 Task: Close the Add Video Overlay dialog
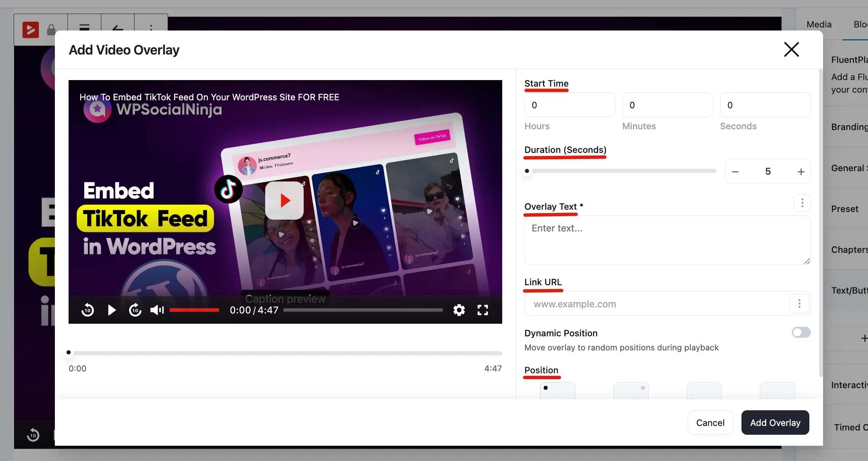791,50
